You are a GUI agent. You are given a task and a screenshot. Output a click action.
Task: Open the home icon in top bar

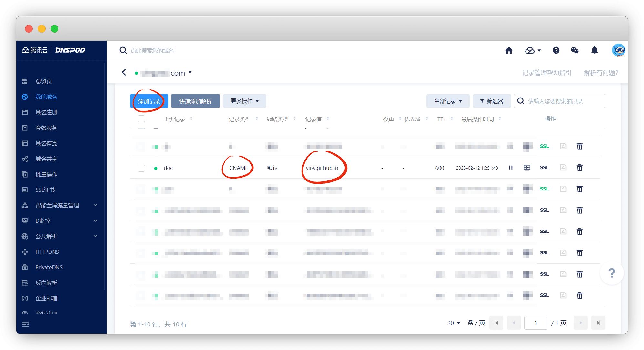coord(509,50)
